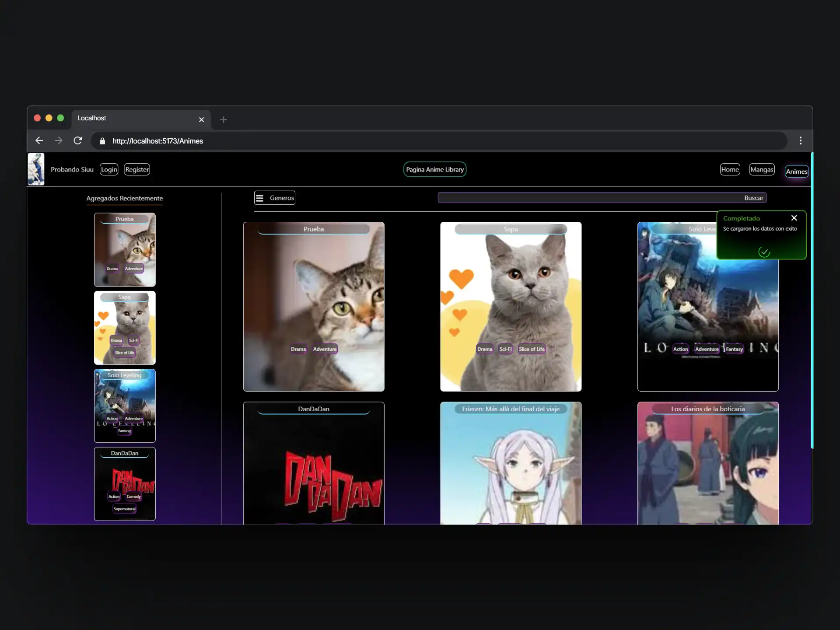Click Fantasy tag on sidebar Solo Leveling card
The image size is (840, 630).
tap(125, 431)
